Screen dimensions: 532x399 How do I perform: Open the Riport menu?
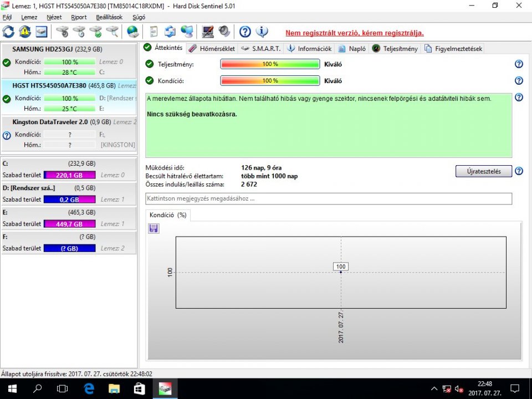coord(79,17)
